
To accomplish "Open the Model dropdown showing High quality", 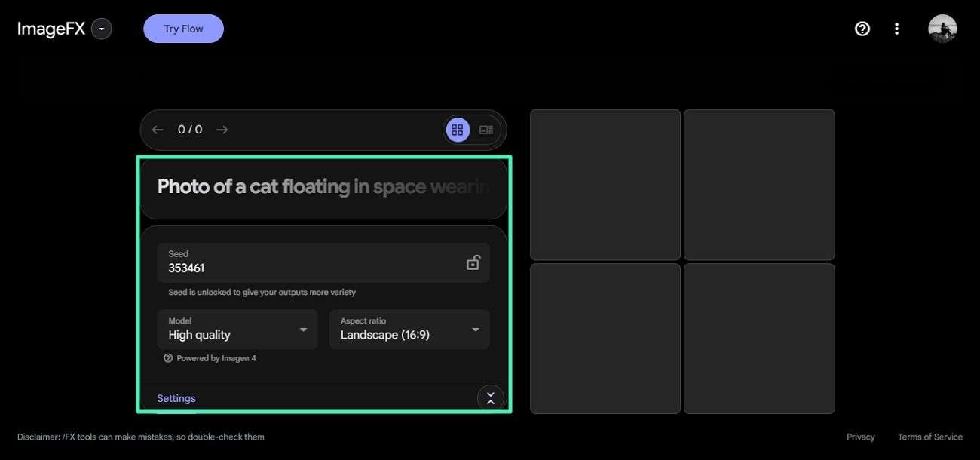I will pos(237,328).
